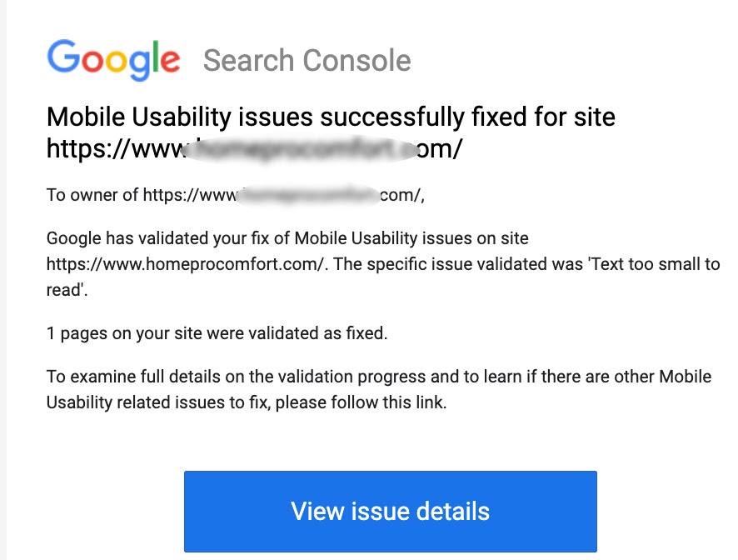The image size is (738, 560).
Task: Click the gray strip on the left edge
Action: (3, 280)
